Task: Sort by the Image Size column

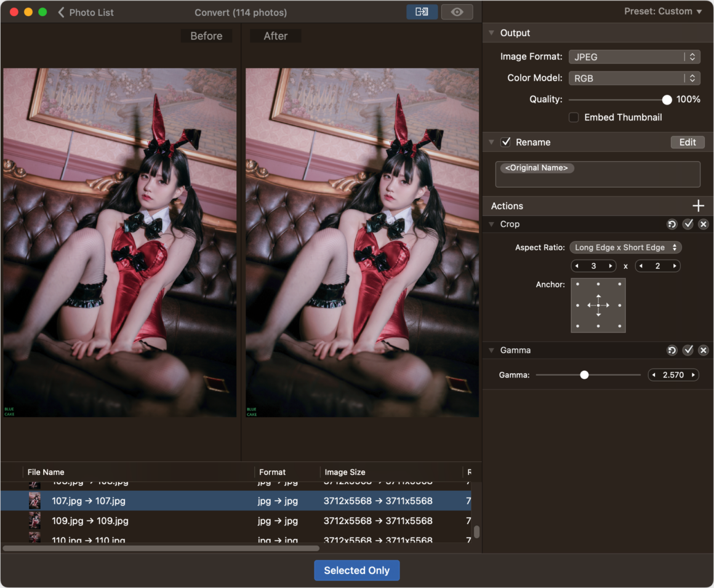Action: (345, 472)
